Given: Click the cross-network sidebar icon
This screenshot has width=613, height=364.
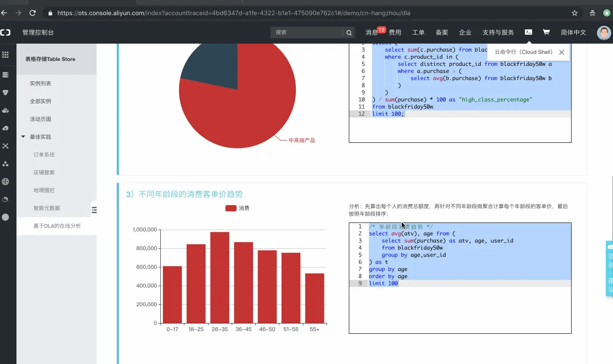Looking at the screenshot, I should coord(5,146).
